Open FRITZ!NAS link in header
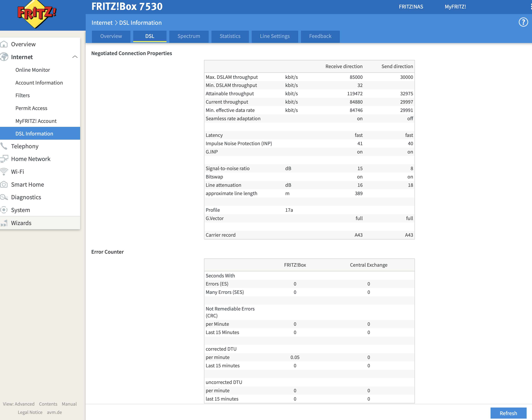The image size is (532, 420). point(411,7)
